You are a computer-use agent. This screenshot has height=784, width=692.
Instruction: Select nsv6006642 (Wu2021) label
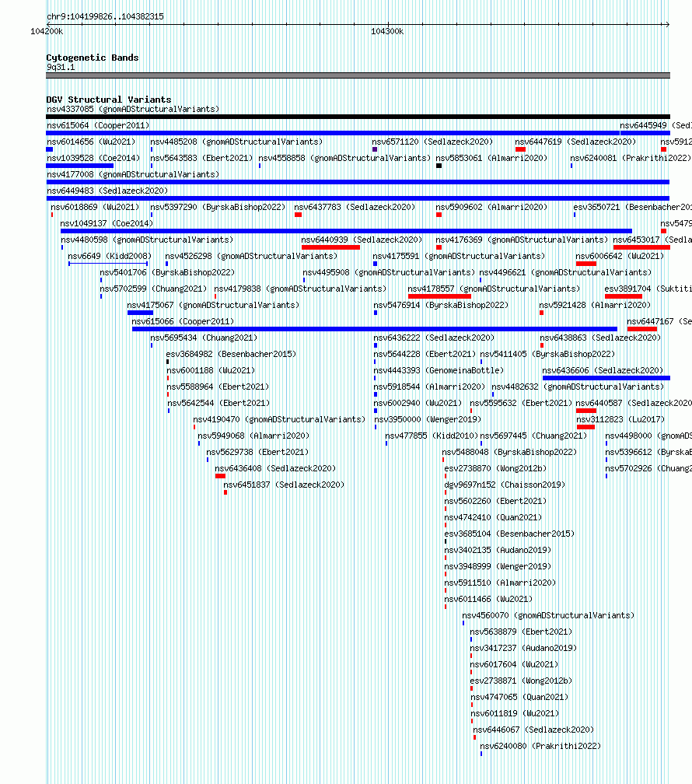[620, 256]
